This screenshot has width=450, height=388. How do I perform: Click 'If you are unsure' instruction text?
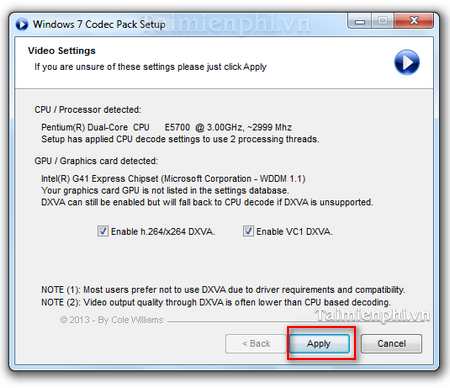[150, 67]
